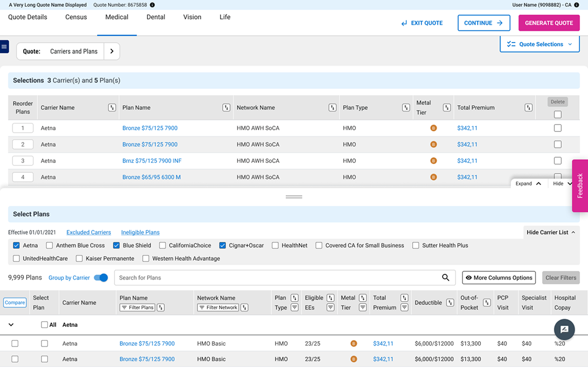Sort Select Plans by Deductible
Image resolution: width=588 pixels, height=368 pixels.
pos(450,303)
